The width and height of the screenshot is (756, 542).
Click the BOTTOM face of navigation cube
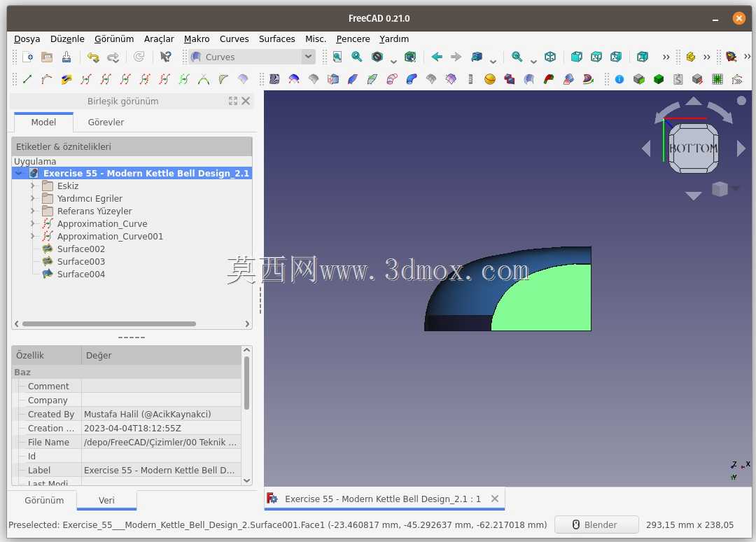coord(693,148)
